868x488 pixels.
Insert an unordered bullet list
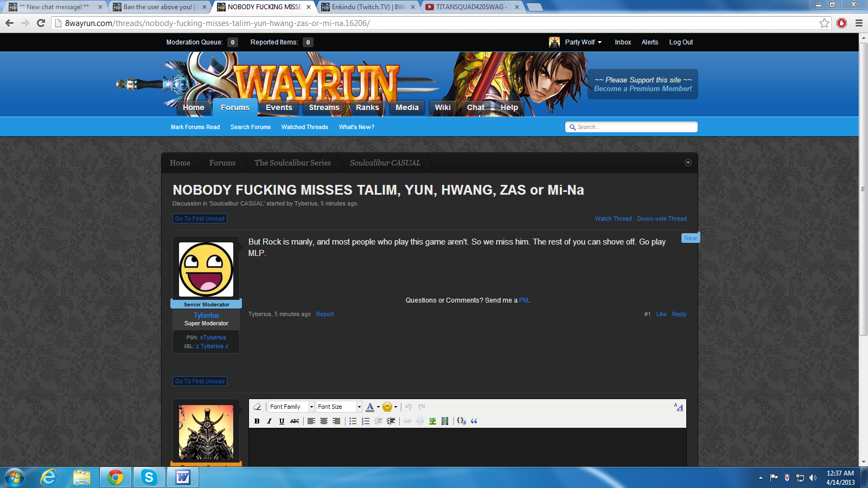pyautogui.click(x=353, y=421)
